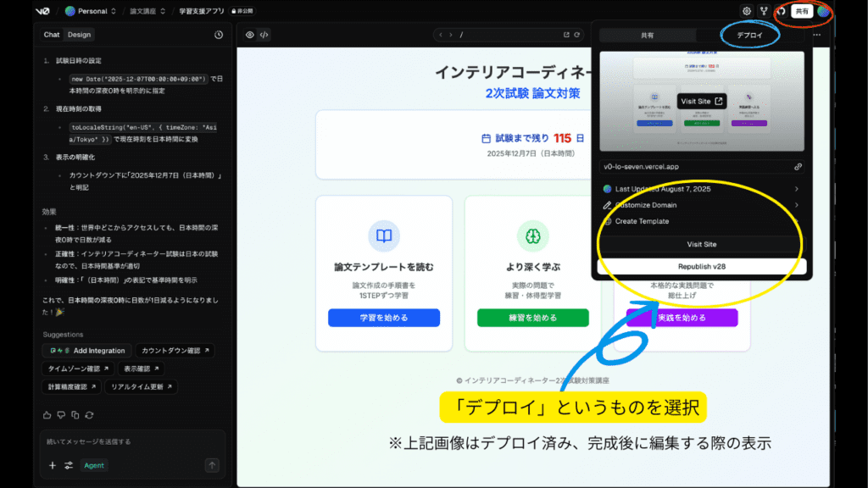Toggle the Agent mode chip
The height and width of the screenshot is (488, 868).
94,465
